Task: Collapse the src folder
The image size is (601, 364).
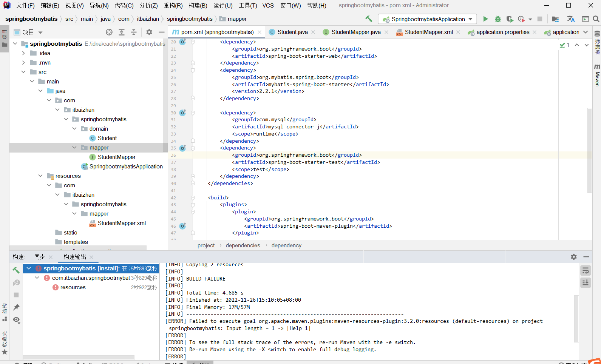Action: 23,72
